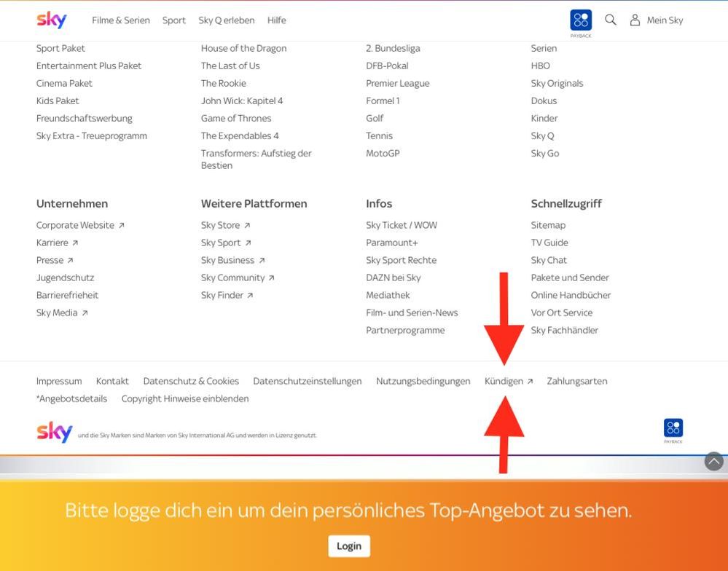Open the Sky Originals link
The width and height of the screenshot is (728, 571).
(557, 84)
